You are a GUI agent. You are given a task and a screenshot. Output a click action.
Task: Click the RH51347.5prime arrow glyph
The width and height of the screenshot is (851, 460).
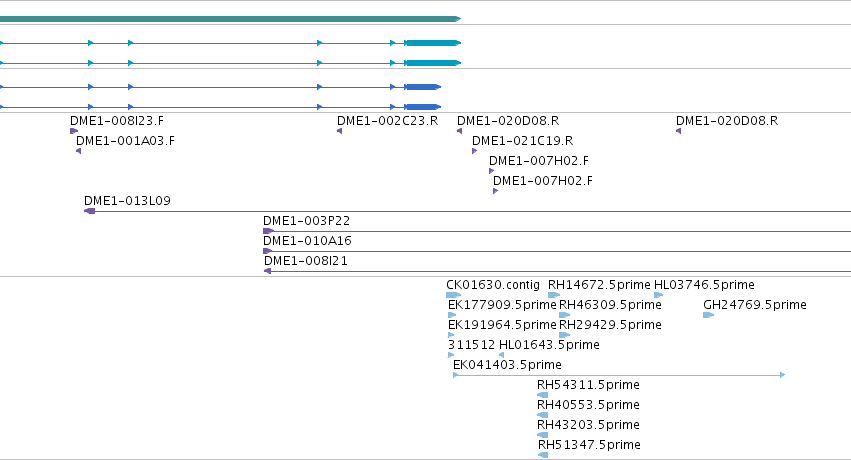(x=543, y=455)
